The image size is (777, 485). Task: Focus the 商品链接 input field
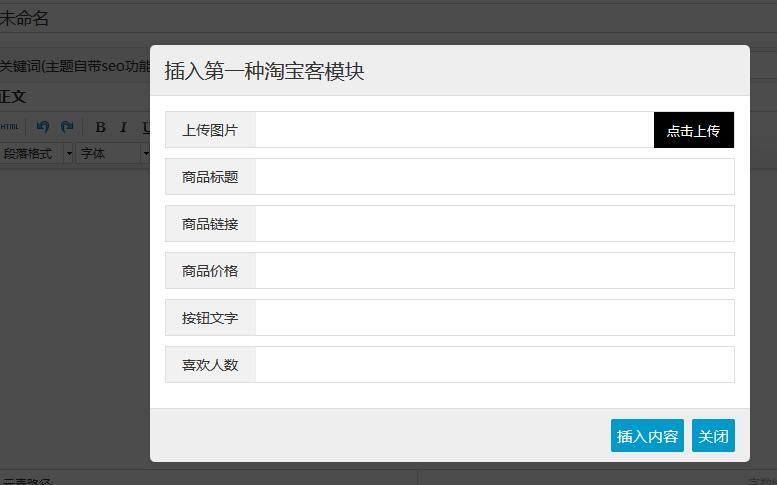[x=495, y=224]
